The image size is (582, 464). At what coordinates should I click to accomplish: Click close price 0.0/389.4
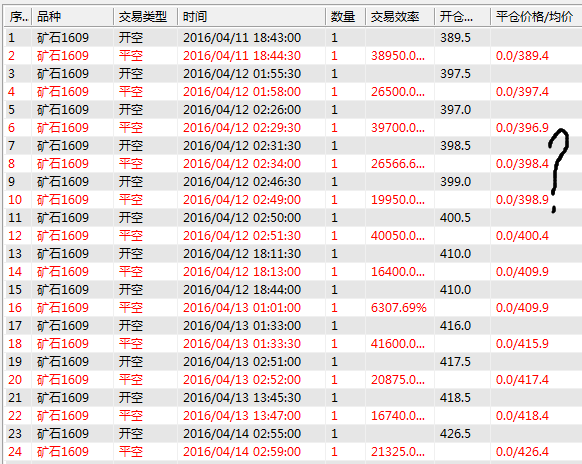(522, 56)
